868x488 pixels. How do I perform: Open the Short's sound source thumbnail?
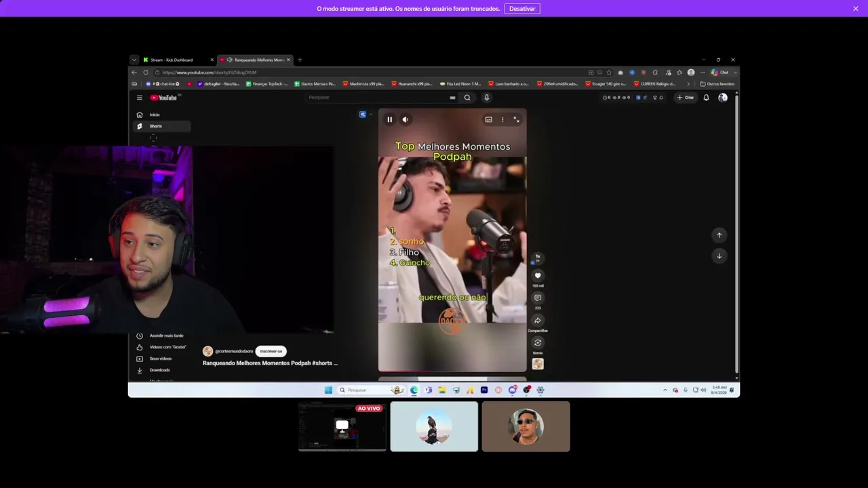coord(538,364)
